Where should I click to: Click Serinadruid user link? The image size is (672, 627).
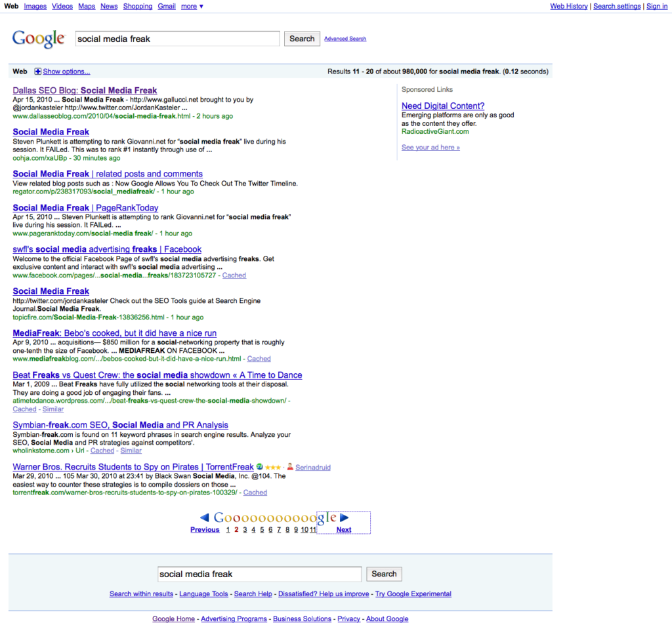coord(313,467)
